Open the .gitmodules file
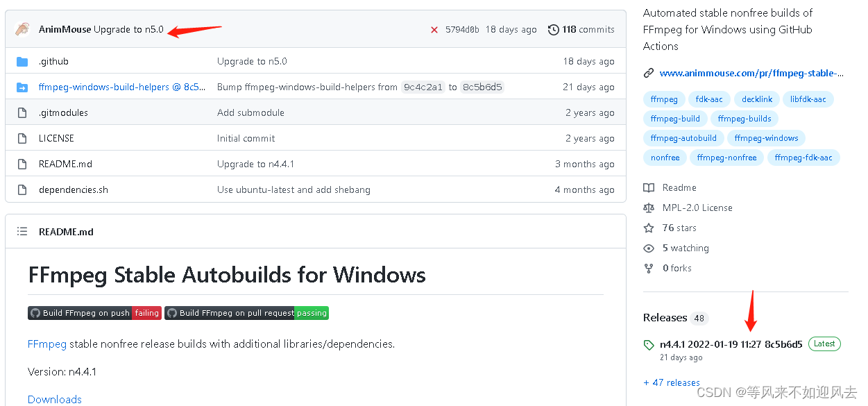The image size is (868, 406). [x=63, y=113]
